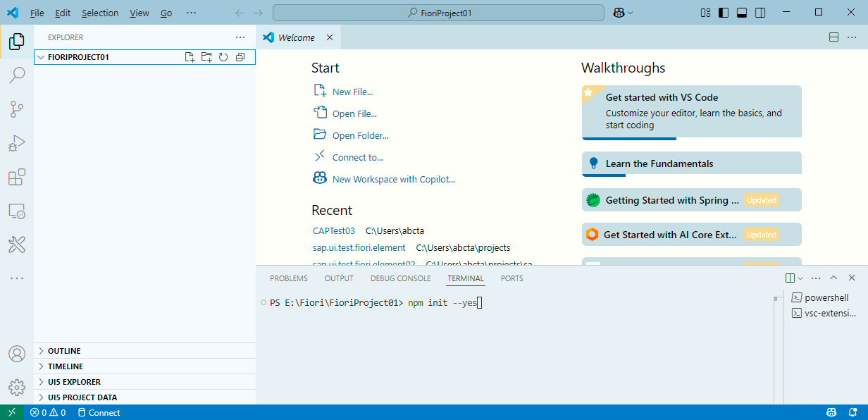Open notifications bell in status bar
The height and width of the screenshot is (420, 868).
point(853,412)
